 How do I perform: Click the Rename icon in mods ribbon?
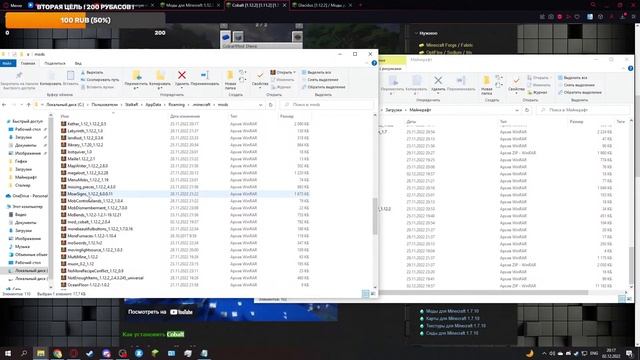[x=205, y=75]
